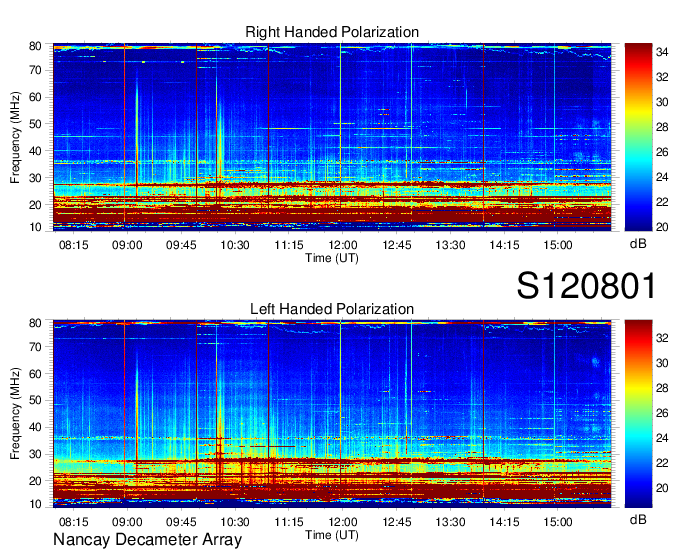This screenshot has height=552, width=680.
Task: Click the 20 frequency tick of right-handed plot
Action: pos(35,205)
